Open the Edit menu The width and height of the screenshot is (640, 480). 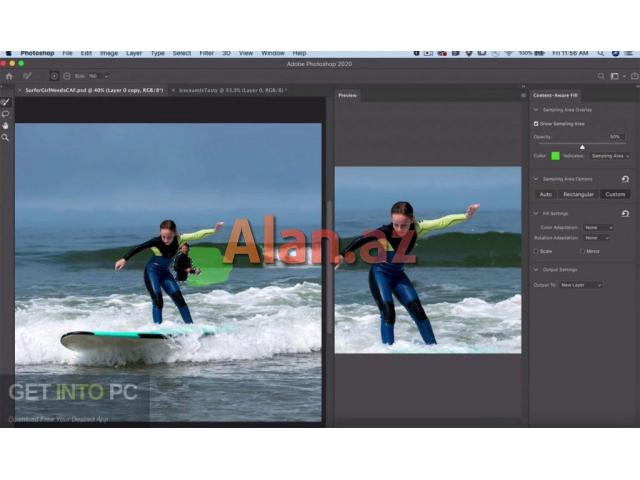86,53
